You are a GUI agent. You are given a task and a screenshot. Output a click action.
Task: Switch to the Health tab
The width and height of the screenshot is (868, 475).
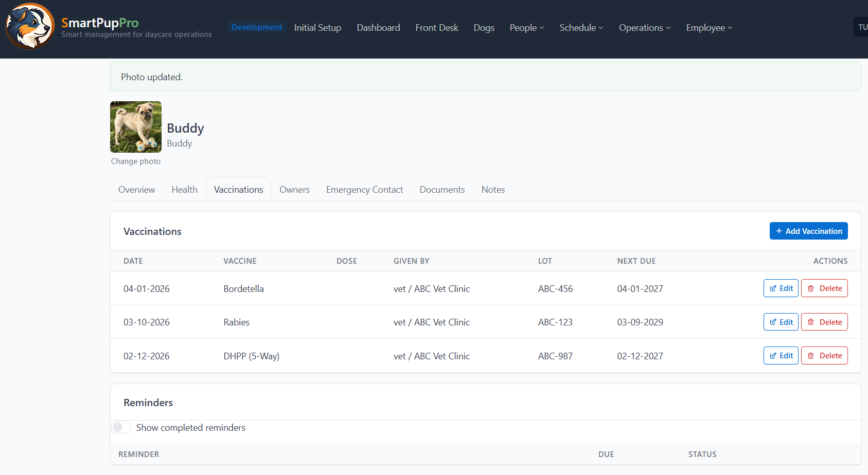pos(184,190)
